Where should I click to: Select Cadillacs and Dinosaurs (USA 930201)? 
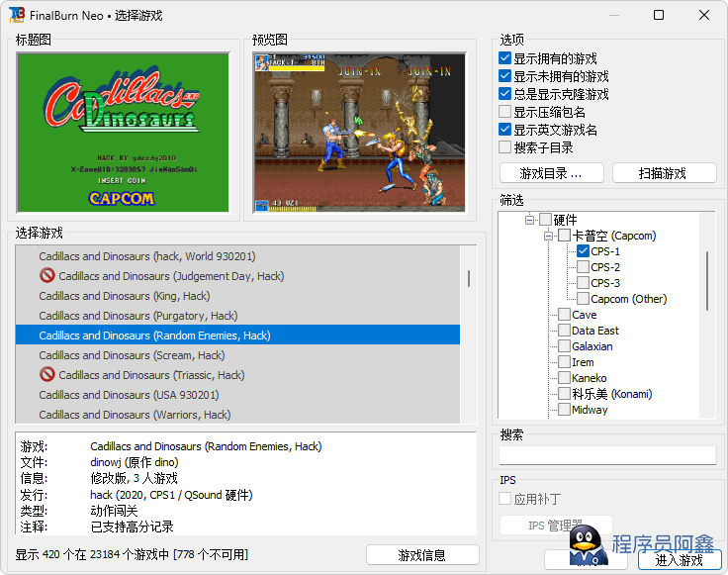click(237, 394)
